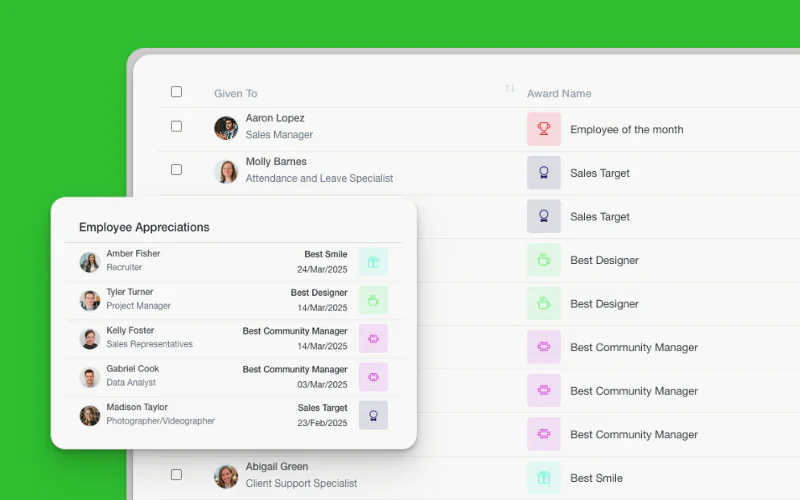Click the Employee of the month award text
The image size is (800, 500).
pos(627,130)
